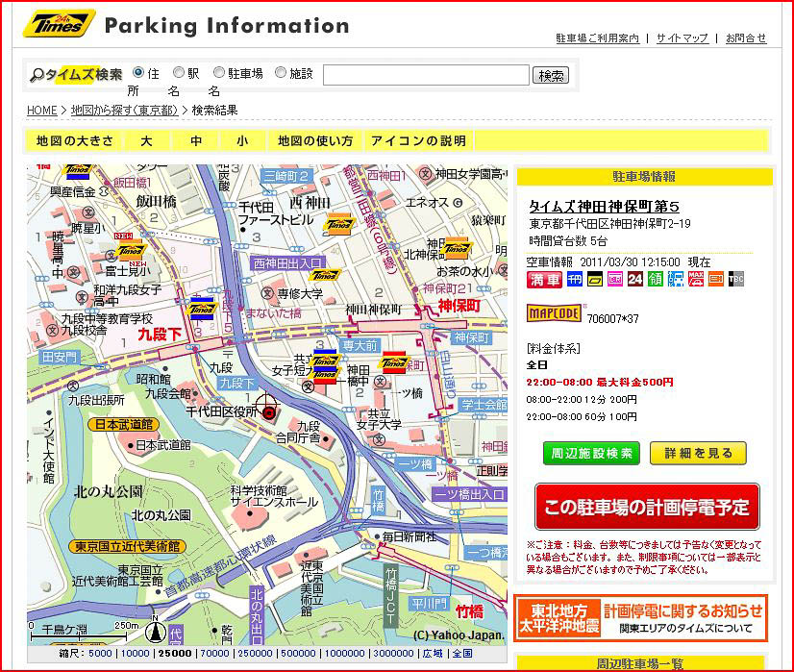794x672 pixels.
Task: Select the 施設 facility radio button
Action: click(x=281, y=72)
